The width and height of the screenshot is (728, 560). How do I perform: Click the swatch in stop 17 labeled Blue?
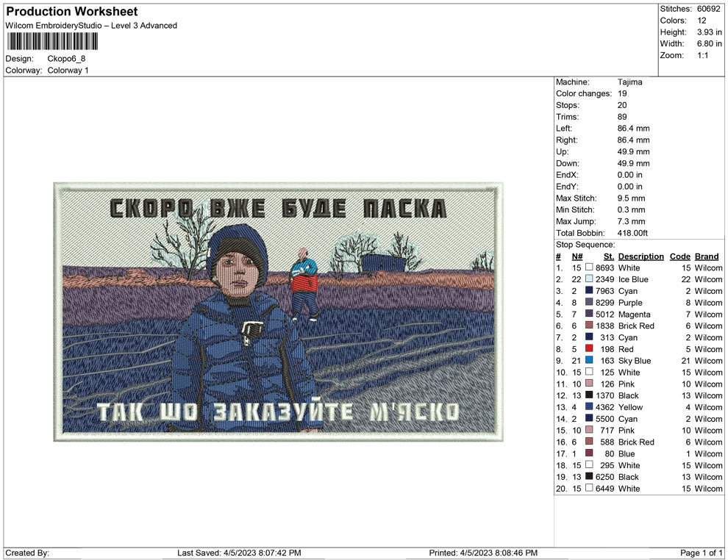tap(589, 453)
